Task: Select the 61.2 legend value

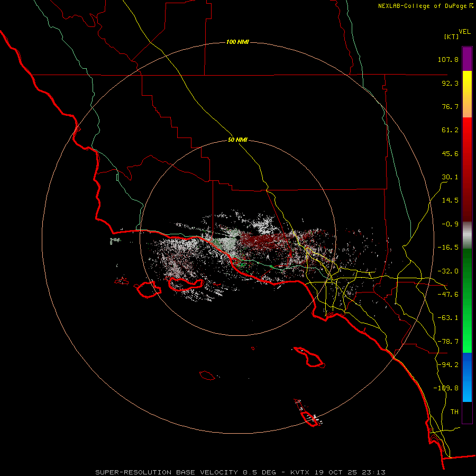Action: 450,130
